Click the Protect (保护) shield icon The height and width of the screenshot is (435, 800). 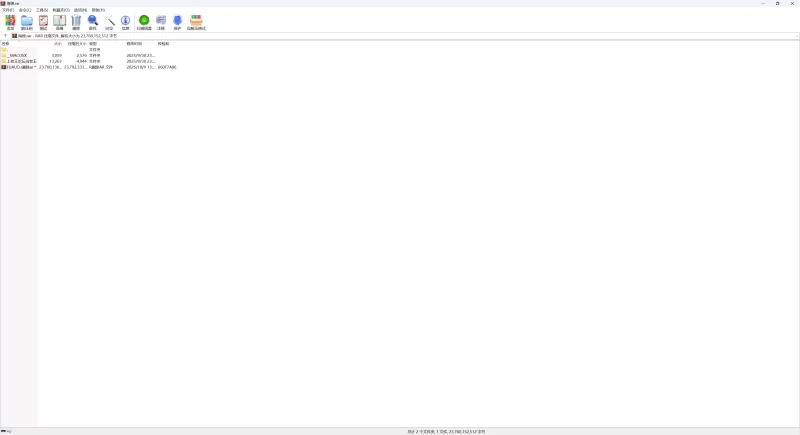point(177,21)
